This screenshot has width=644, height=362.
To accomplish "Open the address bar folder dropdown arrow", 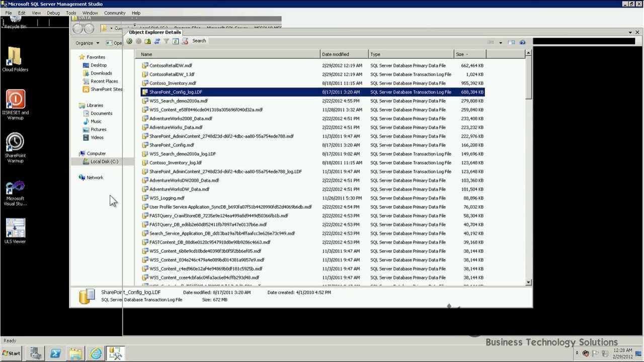I will coord(111,29).
